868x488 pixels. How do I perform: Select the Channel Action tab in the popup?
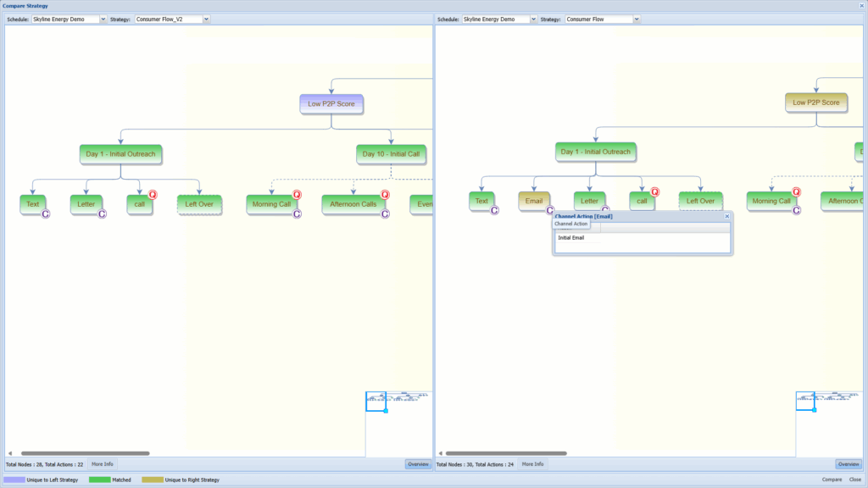[x=570, y=224]
